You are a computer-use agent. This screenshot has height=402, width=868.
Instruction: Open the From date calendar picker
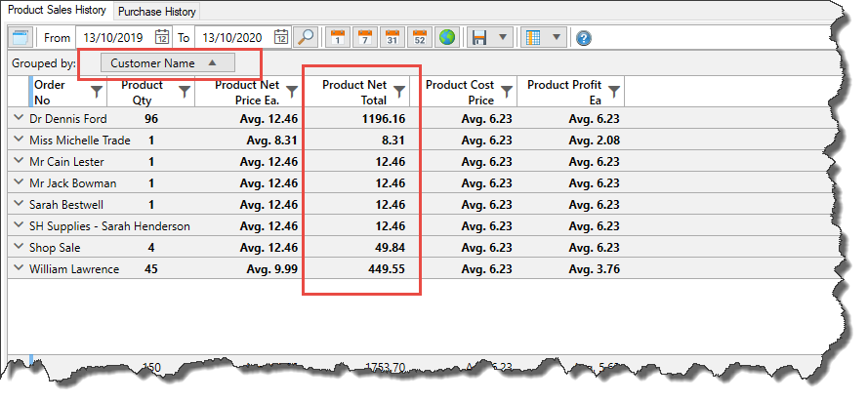[x=162, y=38]
